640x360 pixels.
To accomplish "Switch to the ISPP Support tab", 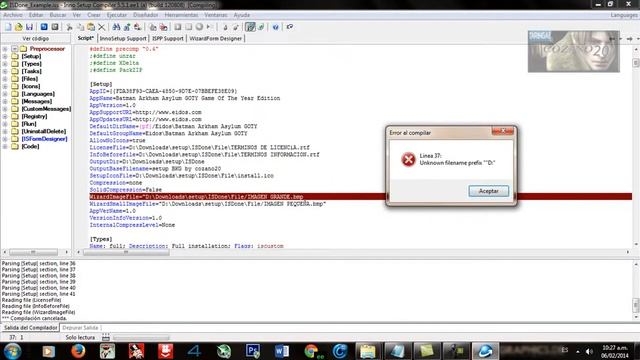I will [168, 38].
